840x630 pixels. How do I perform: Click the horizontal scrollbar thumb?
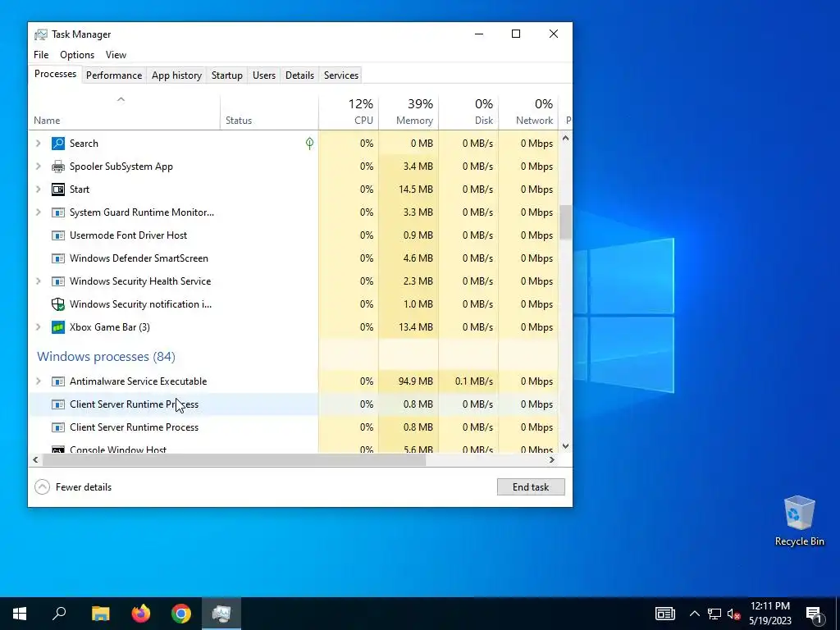234,459
